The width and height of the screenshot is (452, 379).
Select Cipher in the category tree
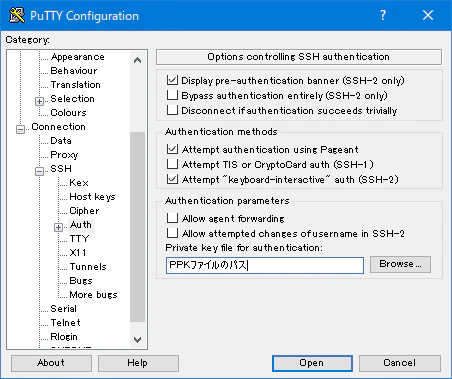tap(84, 211)
